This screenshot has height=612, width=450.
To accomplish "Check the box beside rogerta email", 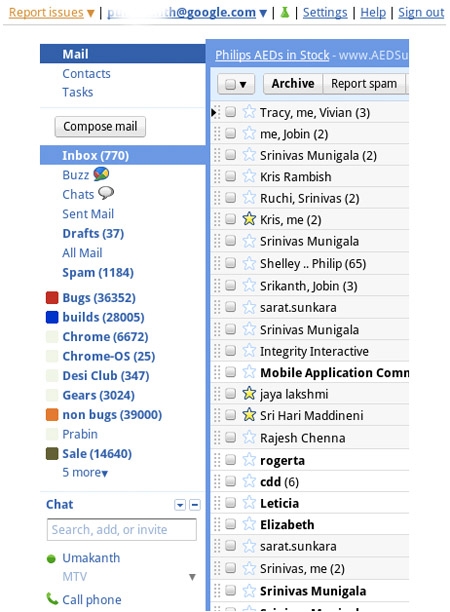I will [x=231, y=460].
